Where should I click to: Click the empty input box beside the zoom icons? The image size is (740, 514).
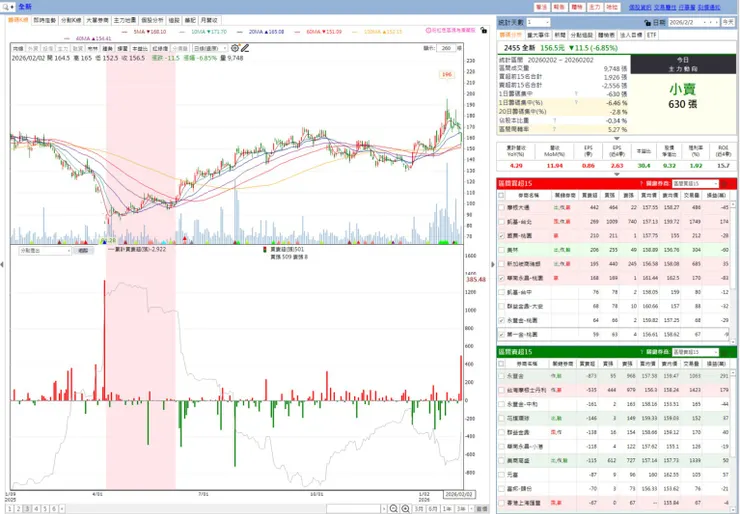353,508
